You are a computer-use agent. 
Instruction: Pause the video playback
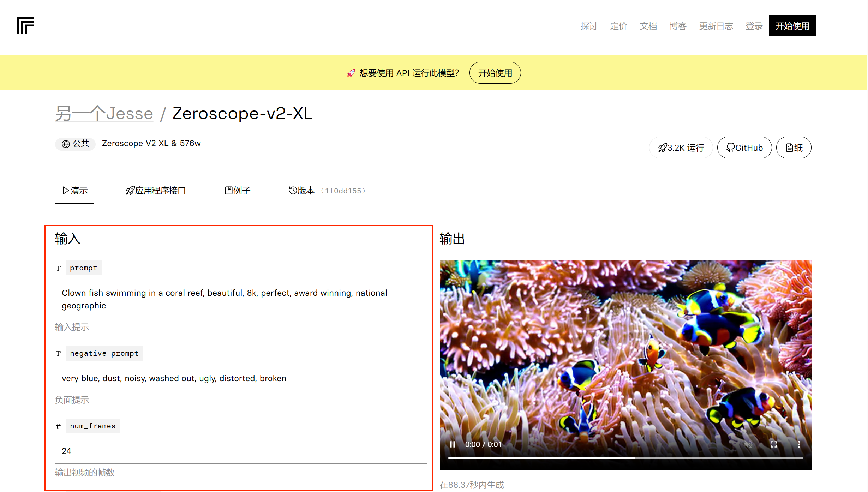click(x=452, y=444)
